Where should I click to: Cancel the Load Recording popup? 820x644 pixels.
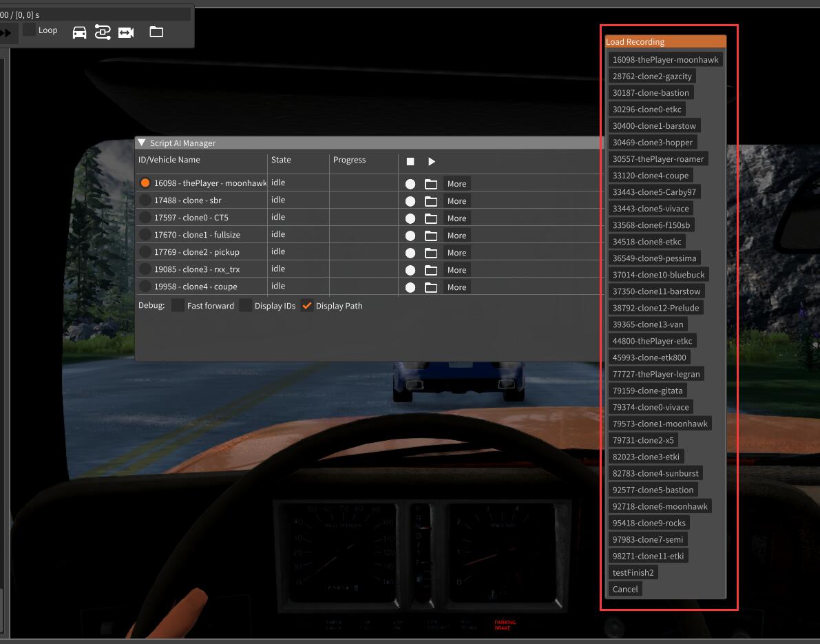[625, 589]
